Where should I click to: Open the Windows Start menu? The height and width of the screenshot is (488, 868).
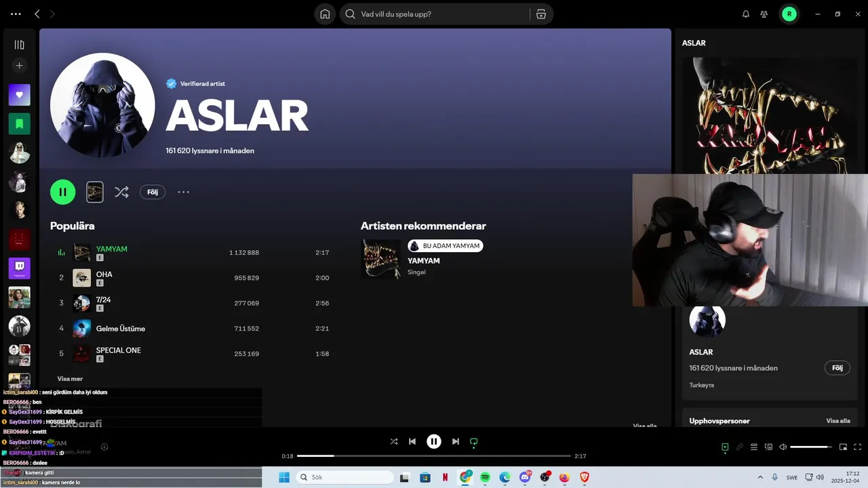pyautogui.click(x=283, y=477)
